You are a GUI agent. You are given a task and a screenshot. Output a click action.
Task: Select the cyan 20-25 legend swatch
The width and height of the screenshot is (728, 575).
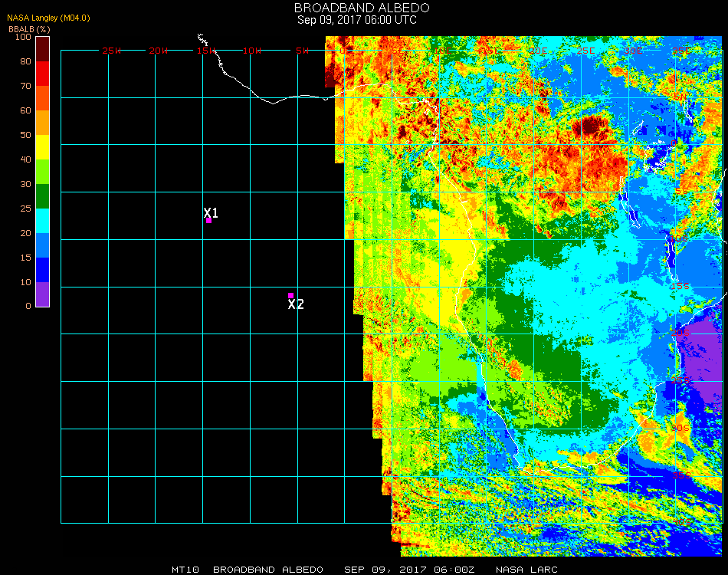(x=43, y=221)
